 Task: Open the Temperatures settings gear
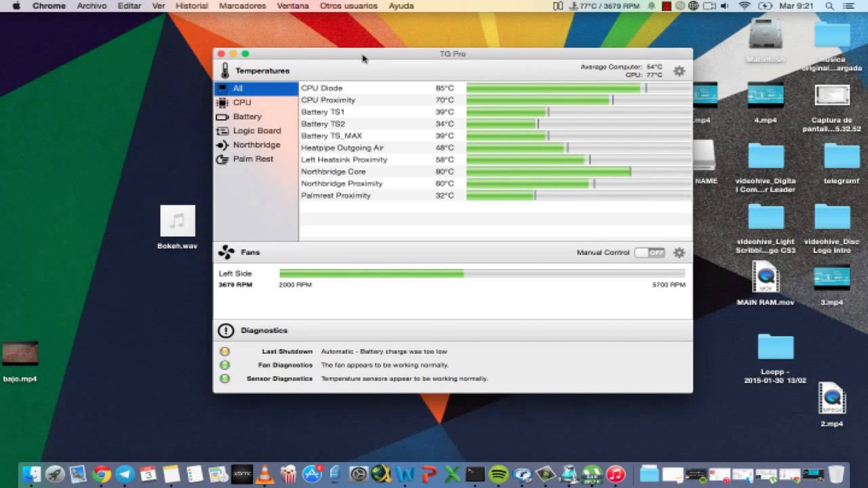[679, 71]
